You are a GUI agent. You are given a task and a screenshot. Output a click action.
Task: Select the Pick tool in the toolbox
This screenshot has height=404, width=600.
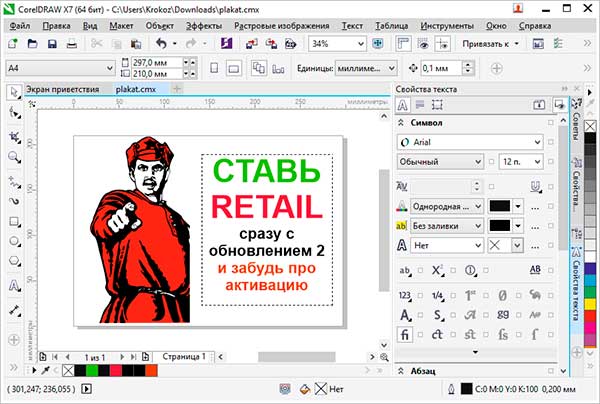pyautogui.click(x=14, y=93)
